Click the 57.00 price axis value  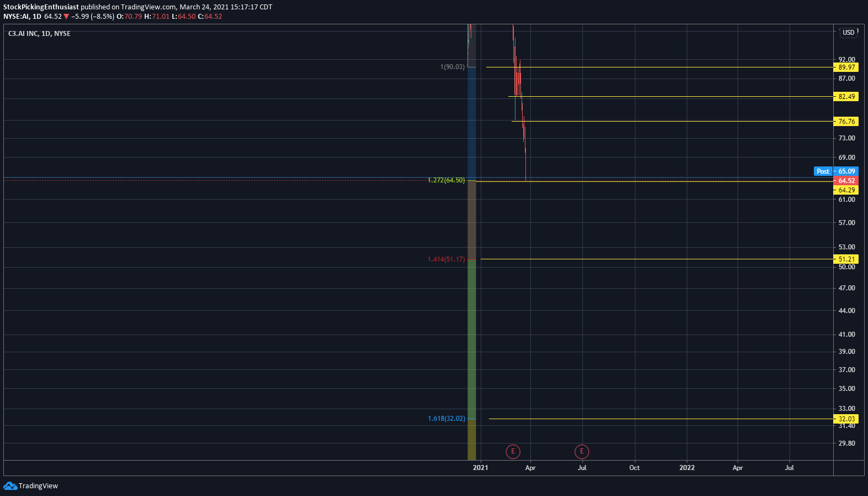coord(846,223)
